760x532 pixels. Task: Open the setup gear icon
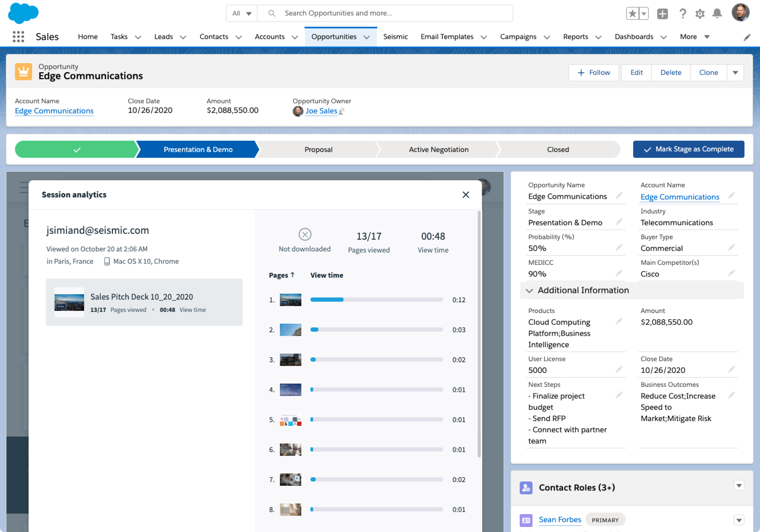700,13
